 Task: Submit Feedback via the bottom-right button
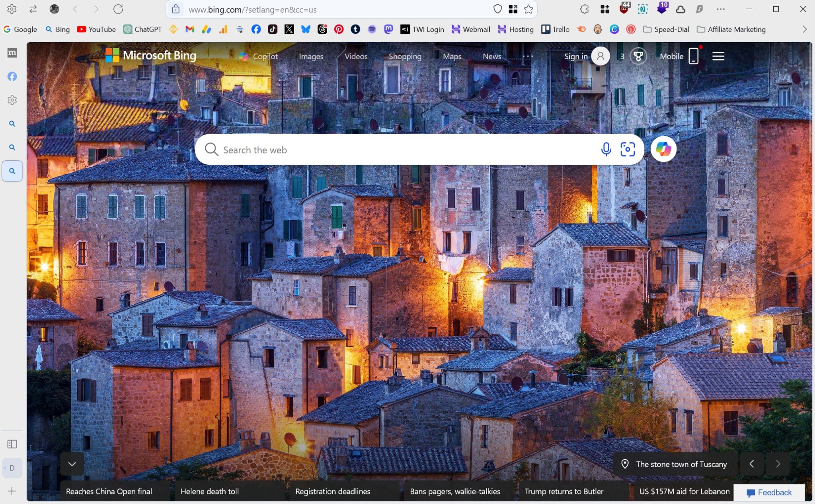769,492
